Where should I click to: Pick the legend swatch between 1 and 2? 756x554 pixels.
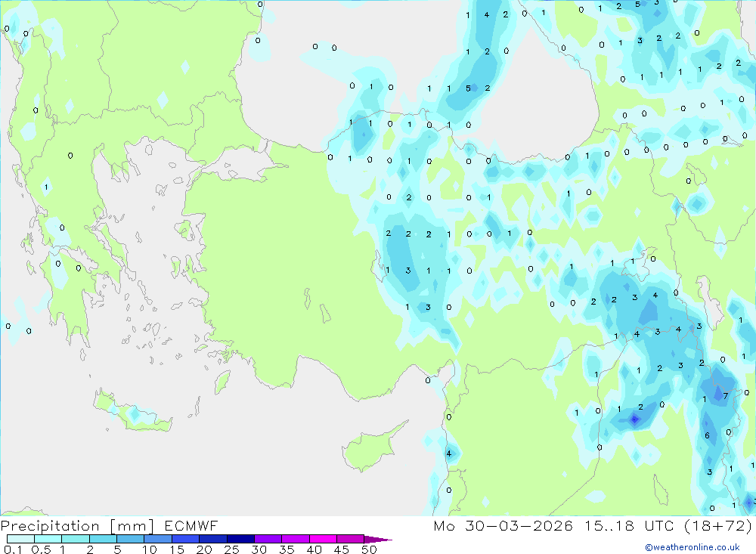(x=76, y=539)
